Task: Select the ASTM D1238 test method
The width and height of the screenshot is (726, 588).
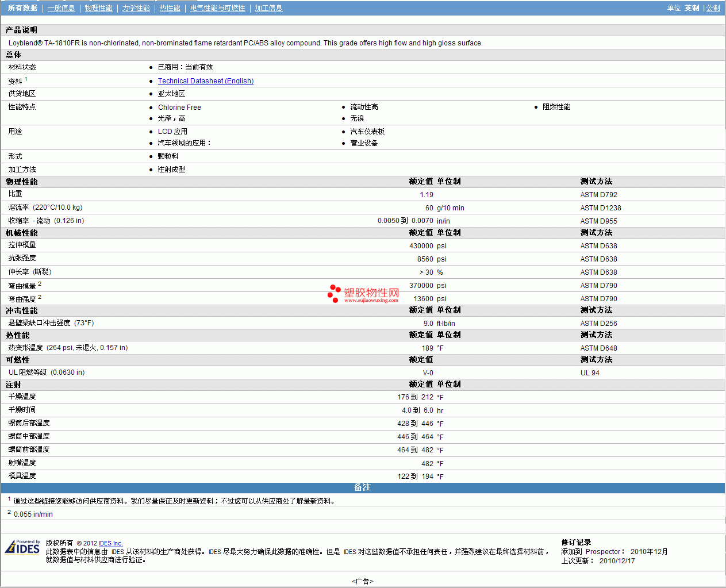Action: [601, 208]
